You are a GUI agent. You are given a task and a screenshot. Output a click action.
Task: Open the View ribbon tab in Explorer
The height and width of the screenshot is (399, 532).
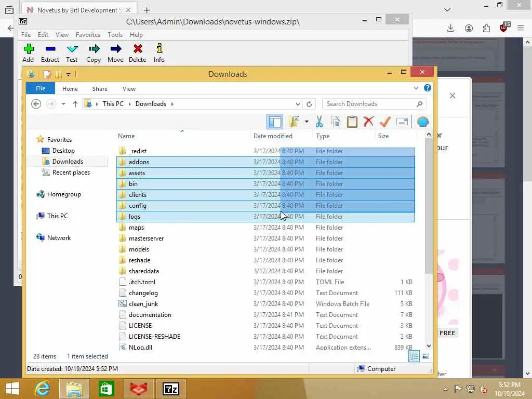(x=129, y=88)
